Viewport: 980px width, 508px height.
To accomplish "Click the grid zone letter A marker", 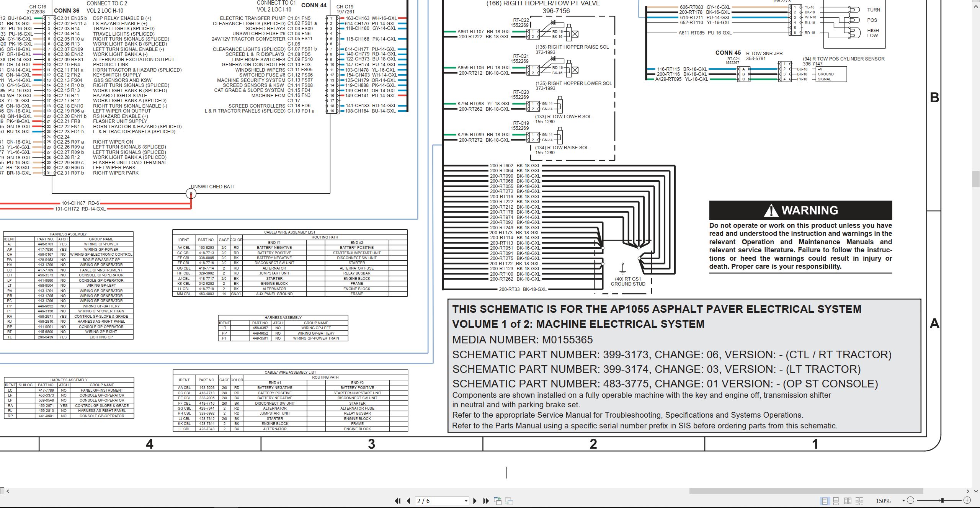I will click(x=934, y=323).
